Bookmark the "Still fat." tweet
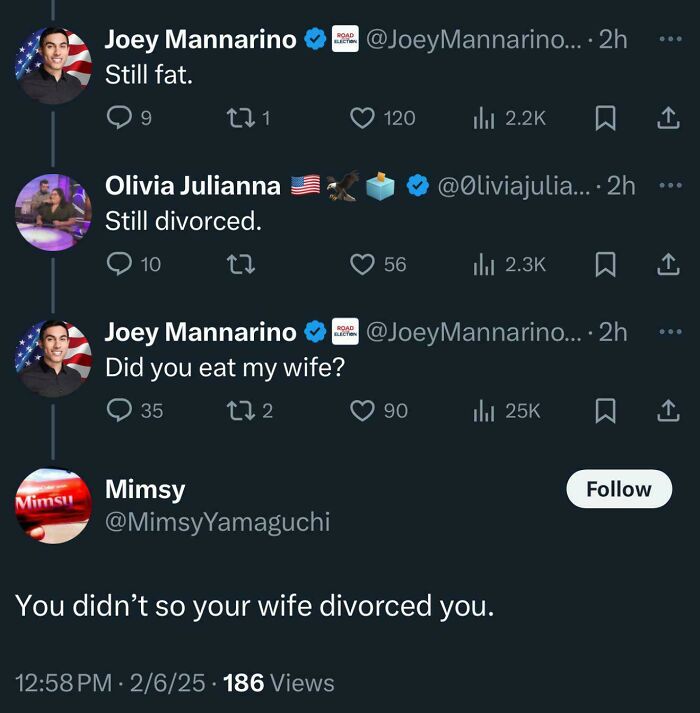This screenshot has height=713, width=700. [x=605, y=119]
